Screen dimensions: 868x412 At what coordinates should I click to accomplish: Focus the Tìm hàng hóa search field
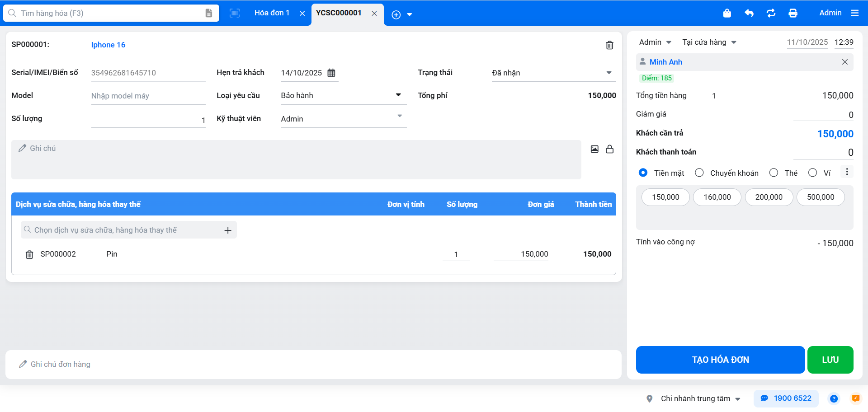[x=111, y=13]
